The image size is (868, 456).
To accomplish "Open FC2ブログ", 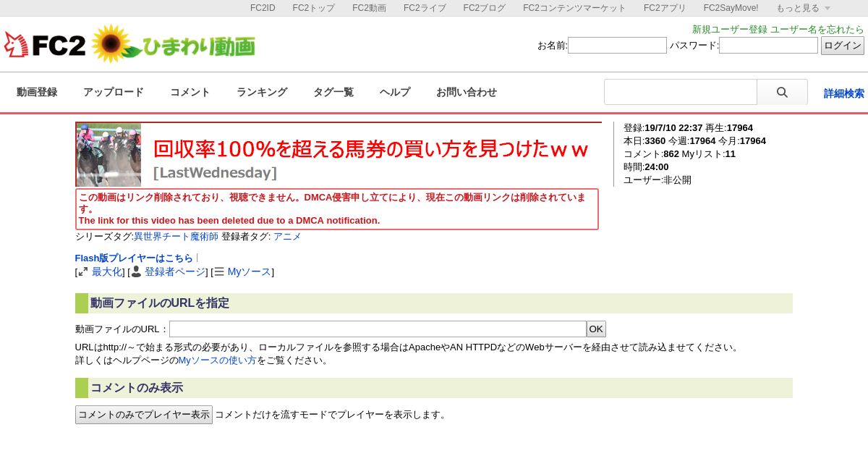I will point(485,8).
